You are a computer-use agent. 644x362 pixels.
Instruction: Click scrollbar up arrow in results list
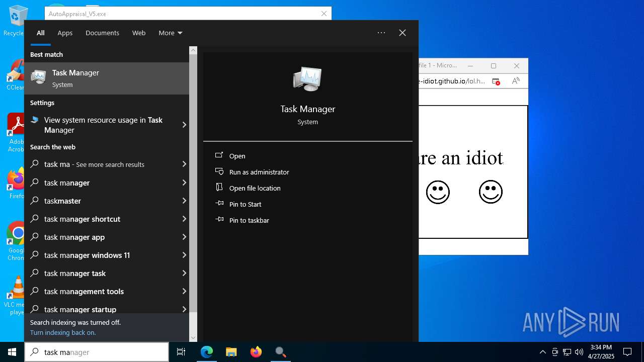click(193, 50)
